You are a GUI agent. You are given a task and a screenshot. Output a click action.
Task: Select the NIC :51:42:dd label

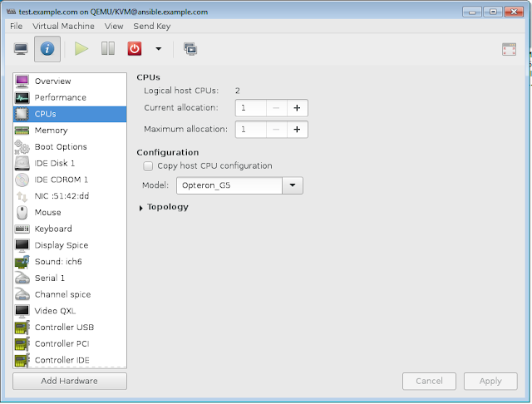click(x=62, y=196)
